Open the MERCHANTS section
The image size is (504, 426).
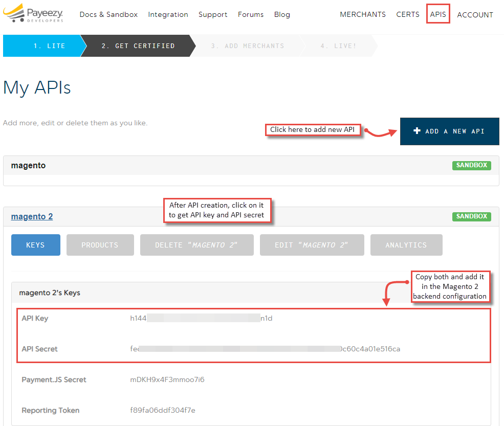pyautogui.click(x=363, y=14)
